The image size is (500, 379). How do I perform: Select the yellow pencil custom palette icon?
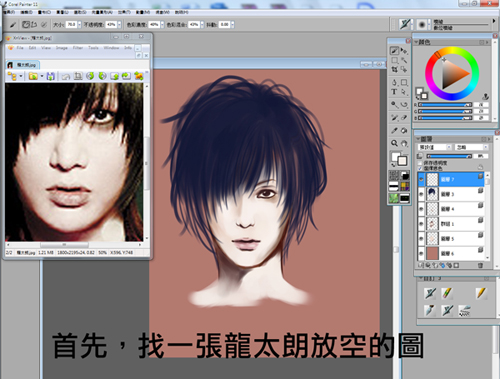[481, 293]
